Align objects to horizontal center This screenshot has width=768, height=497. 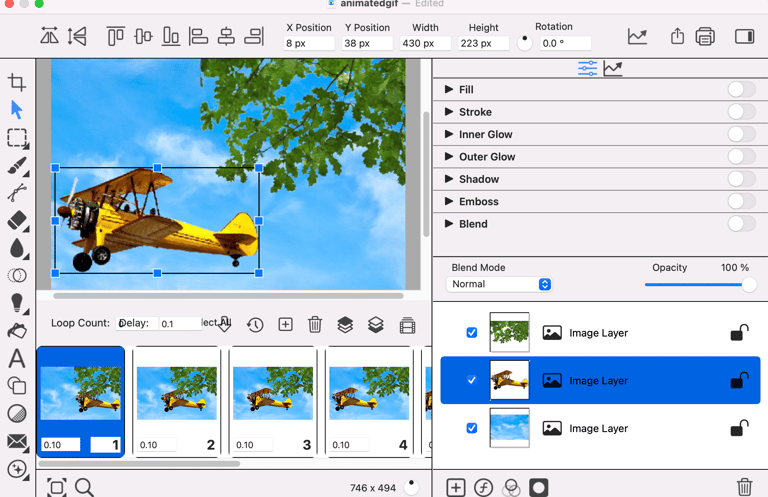[x=226, y=36]
